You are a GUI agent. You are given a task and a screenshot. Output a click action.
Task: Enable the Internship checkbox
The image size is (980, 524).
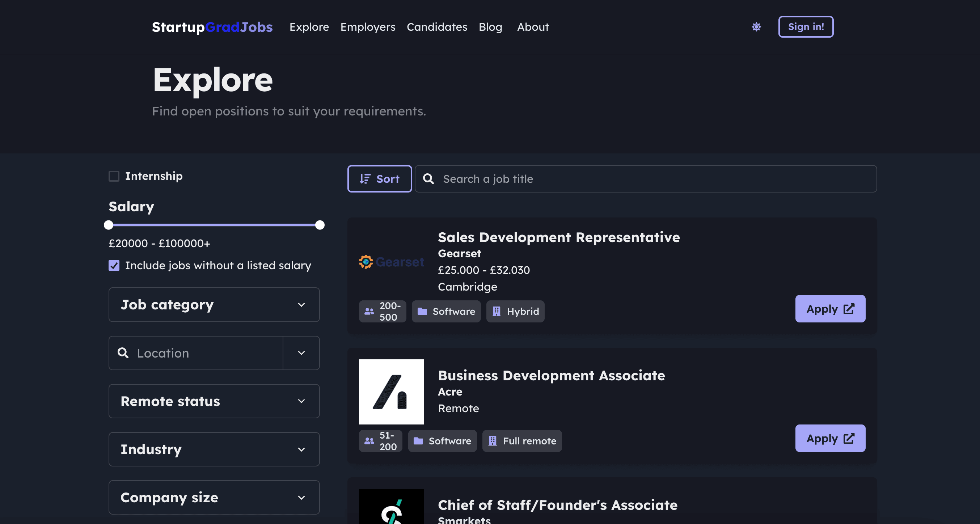tap(114, 176)
